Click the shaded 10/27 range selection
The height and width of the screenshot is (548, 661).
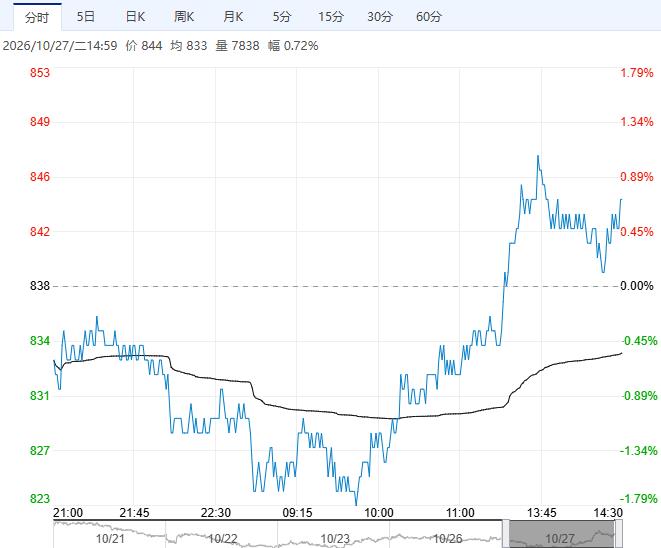[562, 534]
